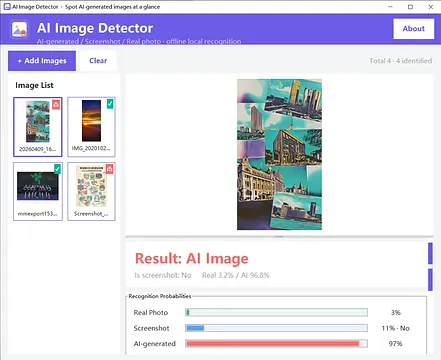441x360 pixels.
Task: Minimize the AI Image Detector window
Action: point(390,7)
